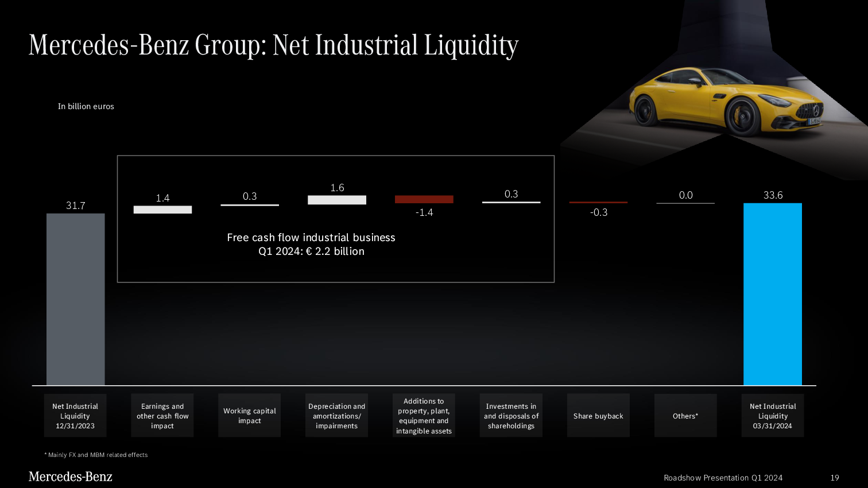Click the yellow Mercedes-AMG car image
The width and height of the screenshot is (868, 488).
tap(726, 100)
